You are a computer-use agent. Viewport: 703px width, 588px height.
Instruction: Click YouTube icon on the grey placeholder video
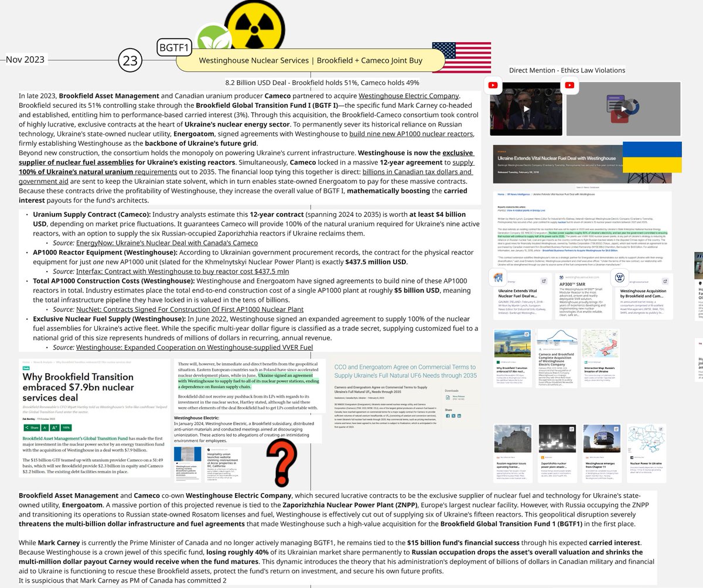click(570, 86)
